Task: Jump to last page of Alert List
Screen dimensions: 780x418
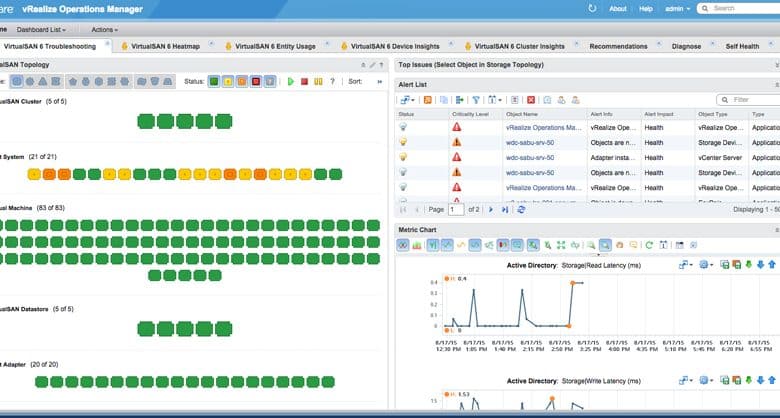Action: (505, 209)
